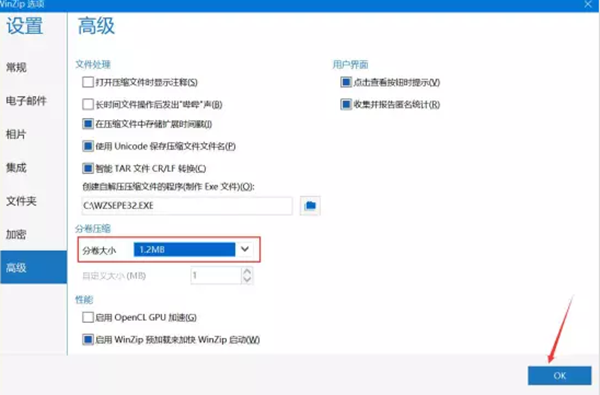Viewport: 600px width, 395px height.
Task: Toggle 长时间文件操作后发出哔哔声(B) checkbox
Action: pyautogui.click(x=88, y=104)
